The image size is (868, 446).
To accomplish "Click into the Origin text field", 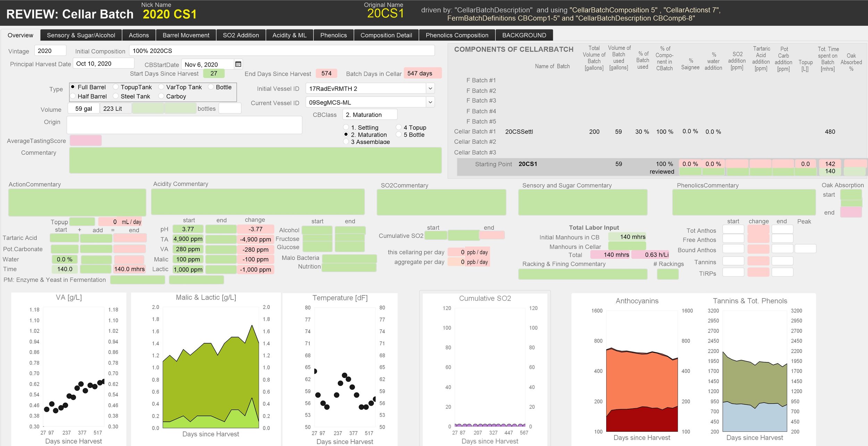I will 184,125.
